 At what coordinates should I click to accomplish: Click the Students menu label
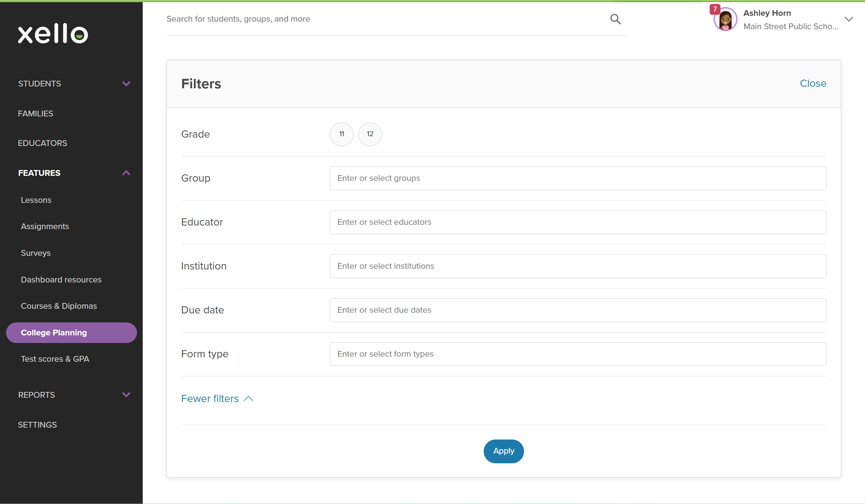pos(39,84)
